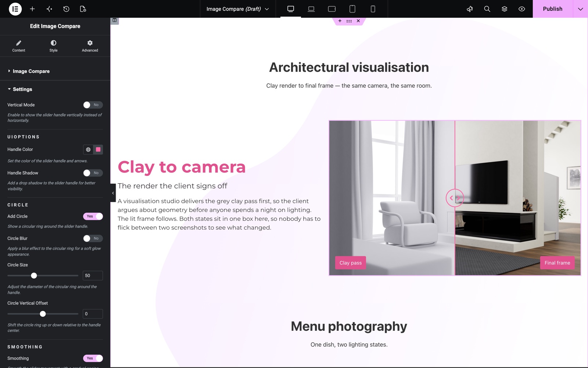
Task: Click the Circle Size value field
Action: [93, 276]
